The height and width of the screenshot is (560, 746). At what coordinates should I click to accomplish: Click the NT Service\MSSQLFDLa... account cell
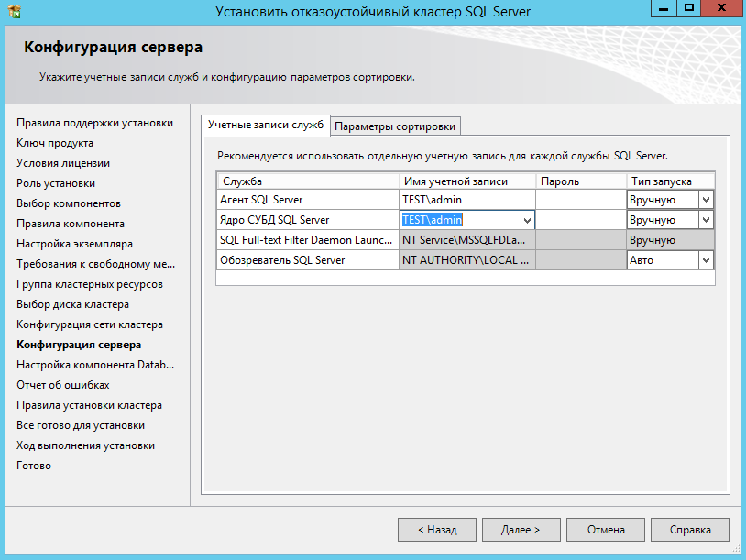click(467, 240)
